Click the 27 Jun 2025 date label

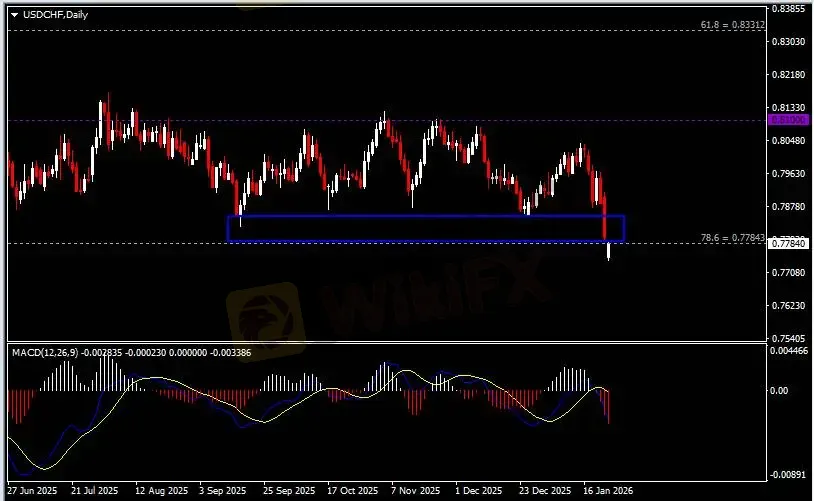(x=32, y=492)
